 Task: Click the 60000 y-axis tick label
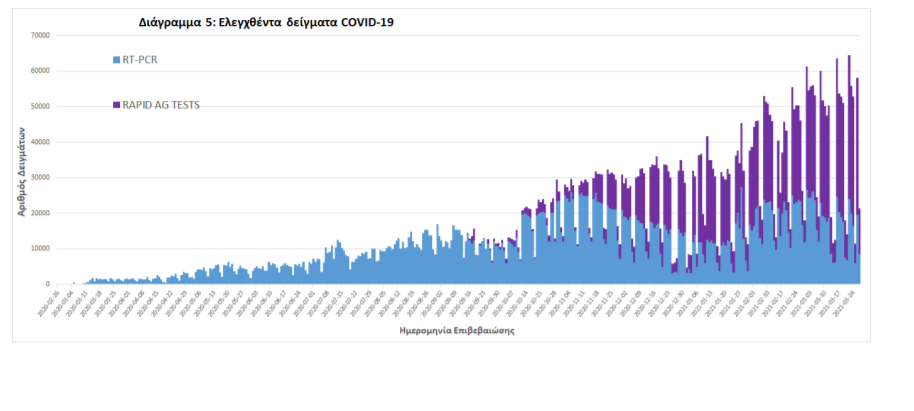[x=40, y=71]
